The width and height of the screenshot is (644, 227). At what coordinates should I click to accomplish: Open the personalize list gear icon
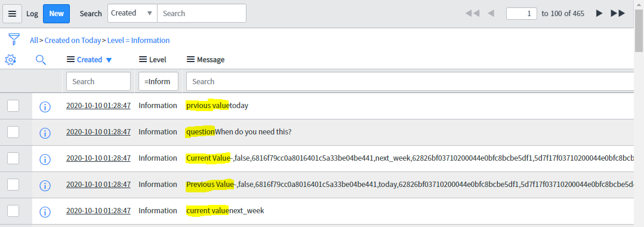(10, 60)
